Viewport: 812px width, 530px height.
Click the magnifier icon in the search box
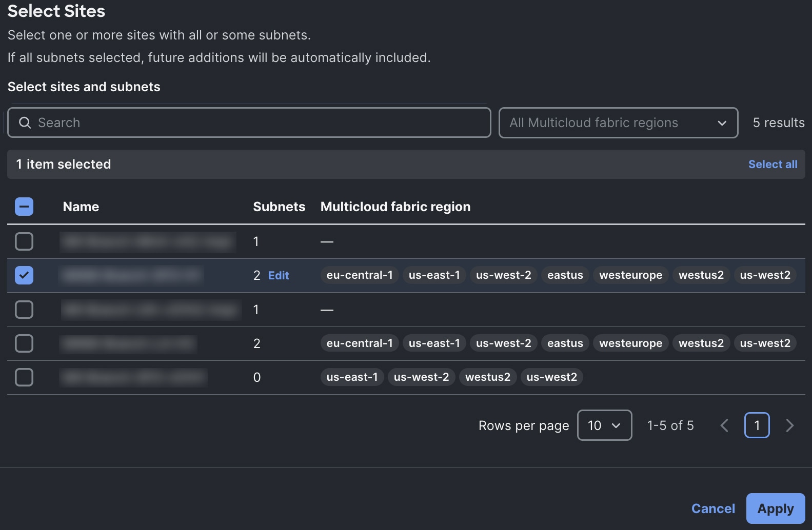tap(25, 123)
